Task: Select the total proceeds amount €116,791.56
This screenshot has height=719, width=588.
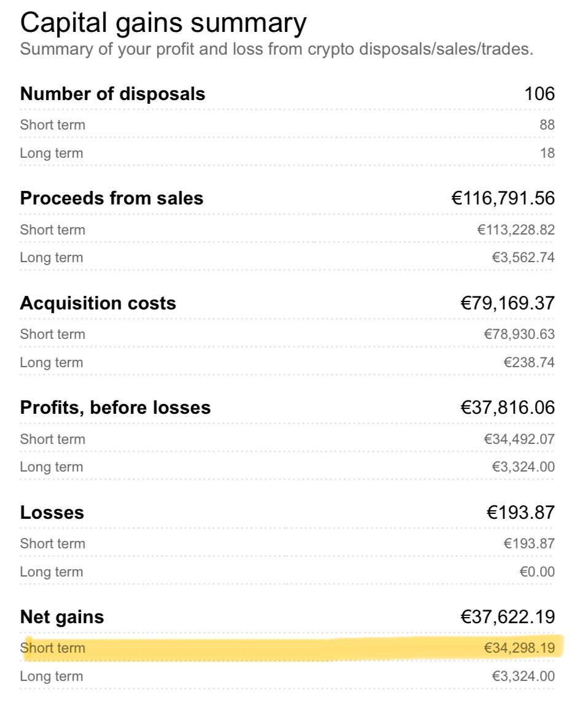Action: point(503,198)
